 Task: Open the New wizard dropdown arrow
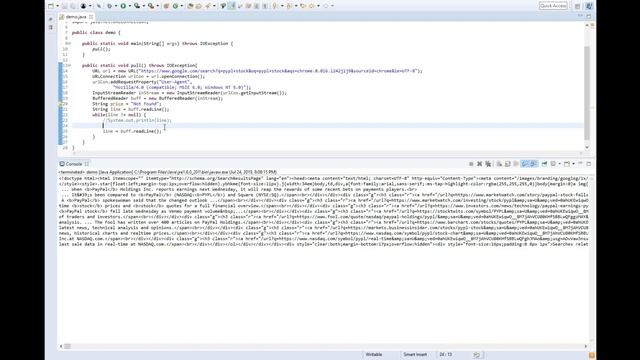[x=57, y=6]
